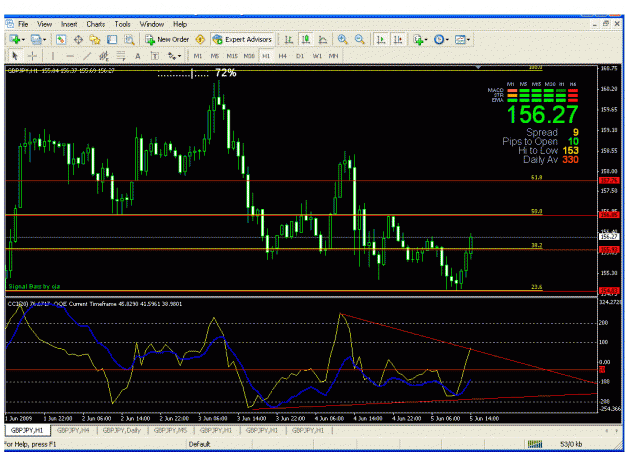This screenshot has width=625, height=452.
Task: Click the Arrows objects icon
Action: 172,56
